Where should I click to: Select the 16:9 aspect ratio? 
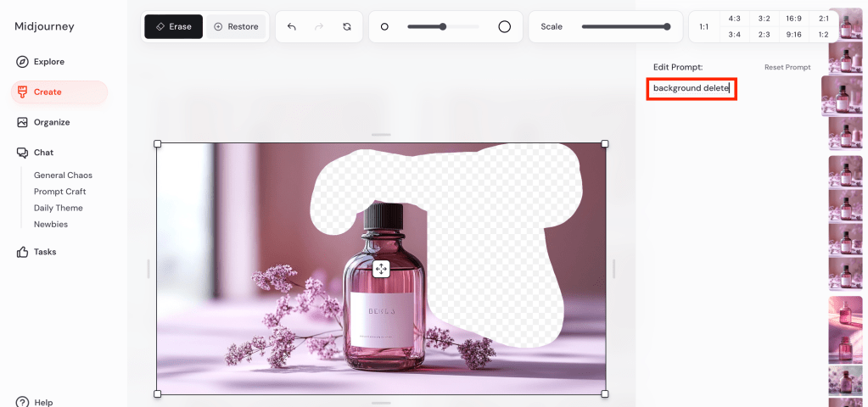(795, 18)
